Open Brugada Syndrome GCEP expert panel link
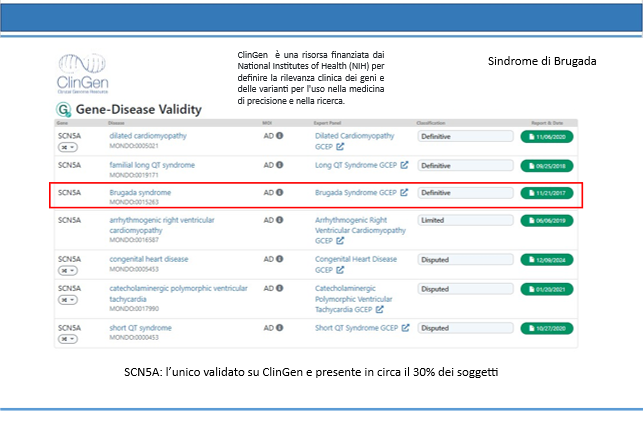 [x=356, y=192]
